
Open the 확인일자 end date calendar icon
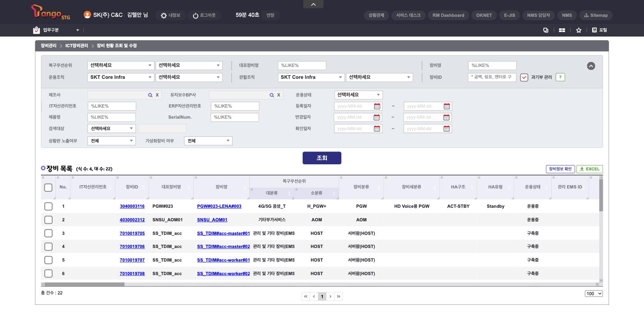447,129
